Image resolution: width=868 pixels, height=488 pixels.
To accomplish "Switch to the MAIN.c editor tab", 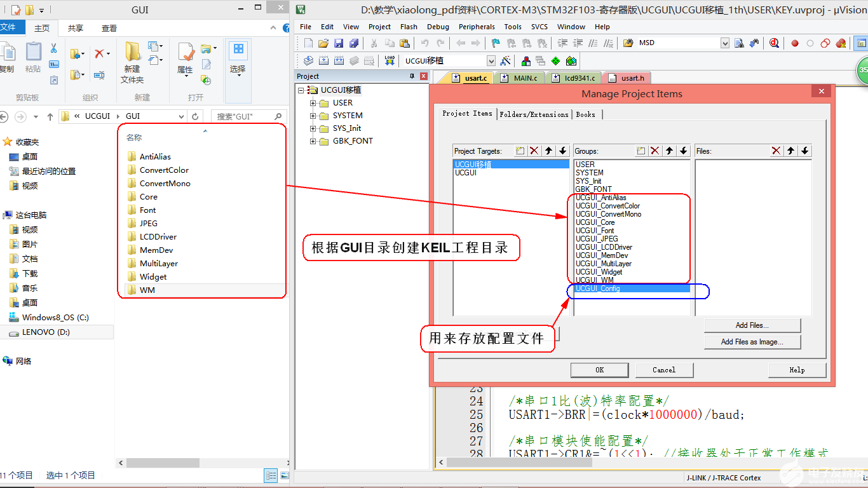I will pyautogui.click(x=520, y=78).
